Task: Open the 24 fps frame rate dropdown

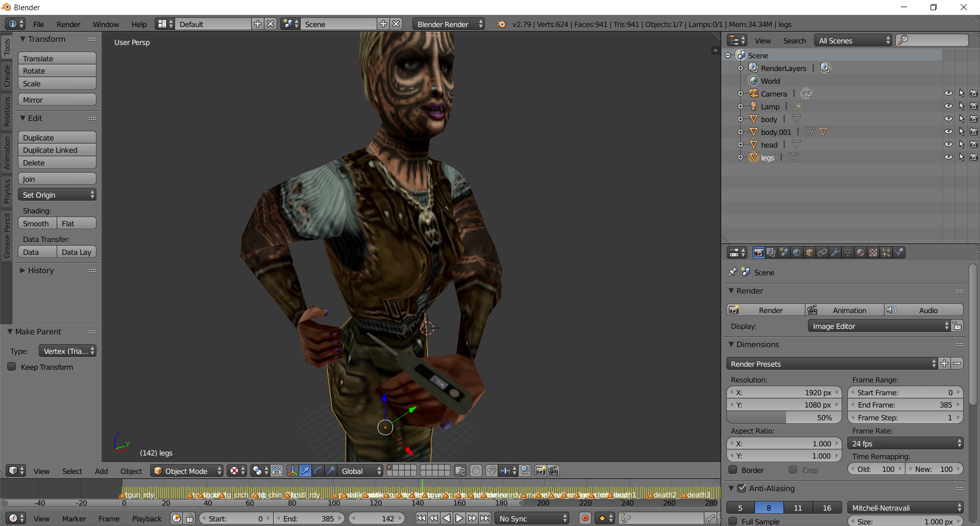Action: point(905,443)
